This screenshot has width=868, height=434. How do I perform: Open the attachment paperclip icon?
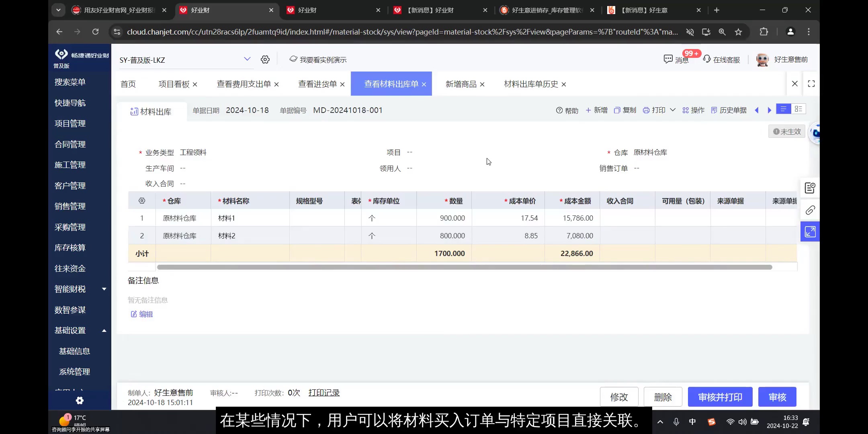coord(810,210)
